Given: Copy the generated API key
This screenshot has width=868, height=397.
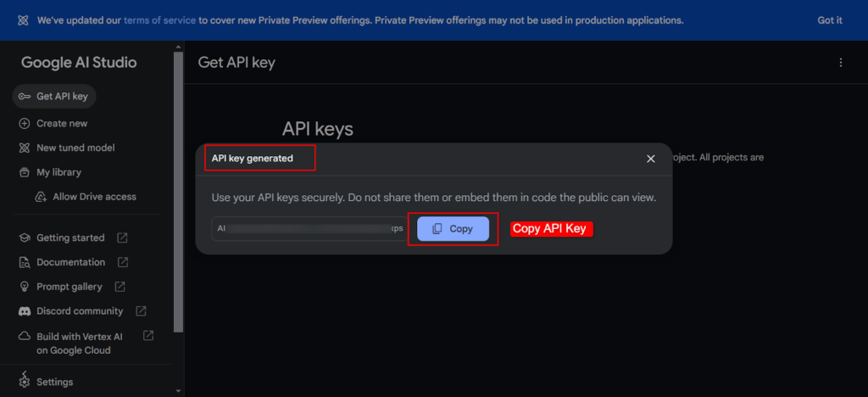Looking at the screenshot, I should point(453,229).
